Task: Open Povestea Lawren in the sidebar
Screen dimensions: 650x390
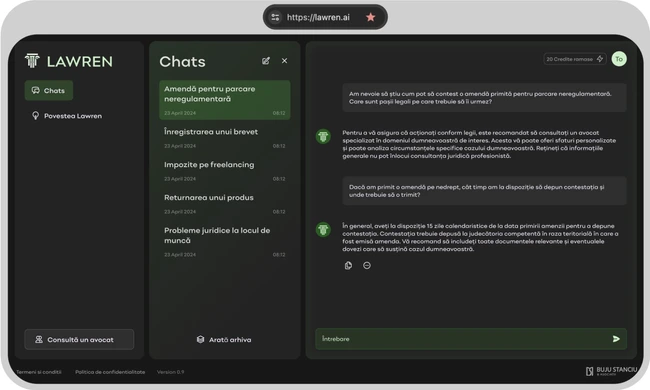Action: (x=67, y=116)
